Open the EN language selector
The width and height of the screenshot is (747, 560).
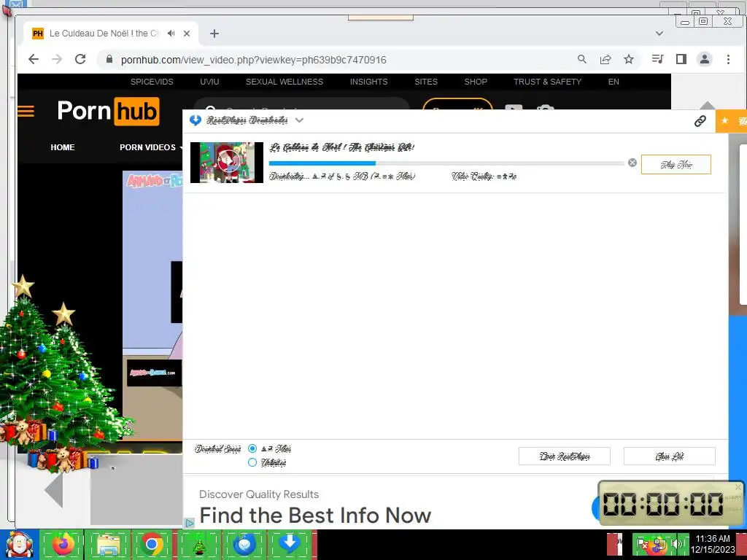point(614,82)
